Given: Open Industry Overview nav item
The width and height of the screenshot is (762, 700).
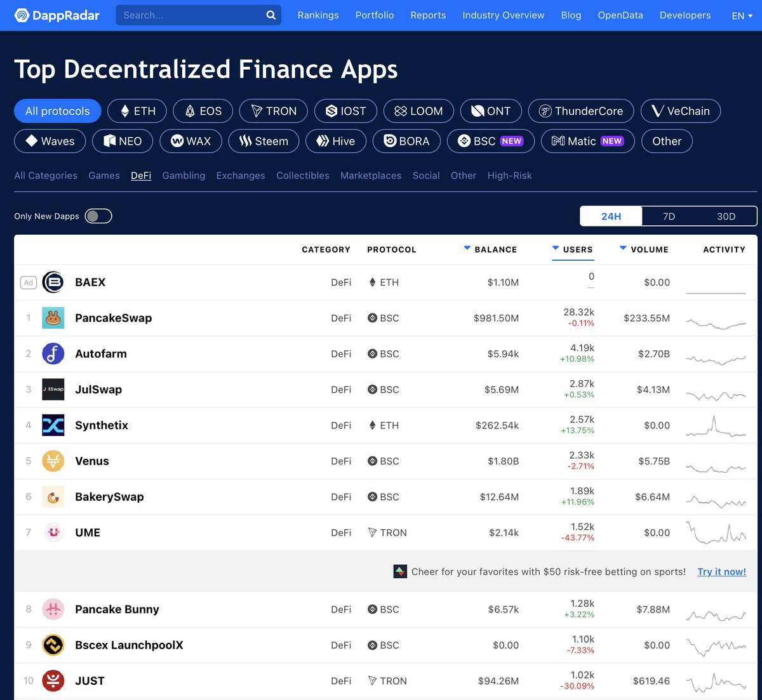Looking at the screenshot, I should tap(504, 15).
